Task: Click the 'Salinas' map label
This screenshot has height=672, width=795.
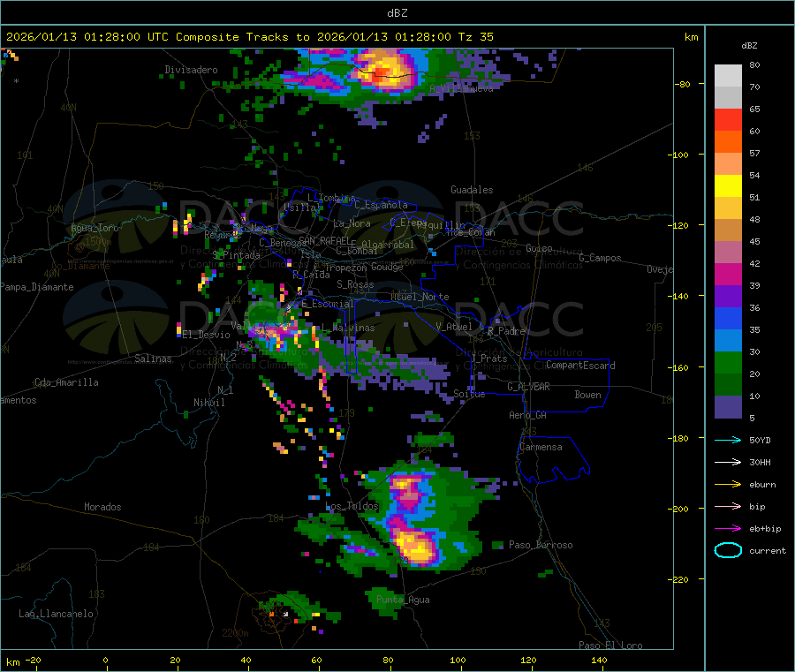Action: coord(153,359)
